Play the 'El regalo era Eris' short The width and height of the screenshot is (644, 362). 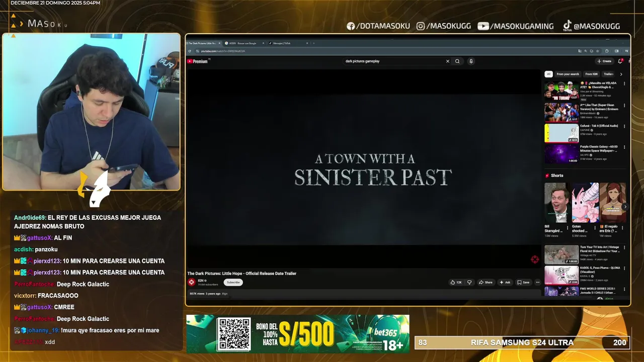click(612, 203)
